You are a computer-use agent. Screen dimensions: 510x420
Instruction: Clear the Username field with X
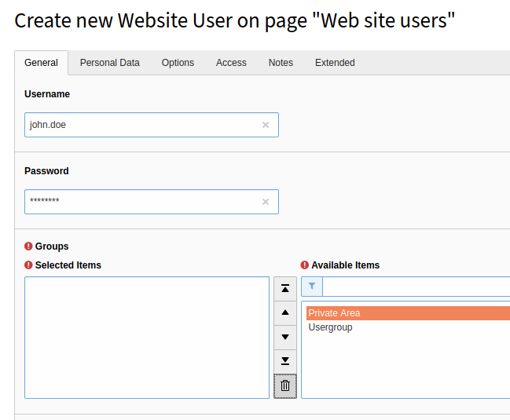click(266, 125)
